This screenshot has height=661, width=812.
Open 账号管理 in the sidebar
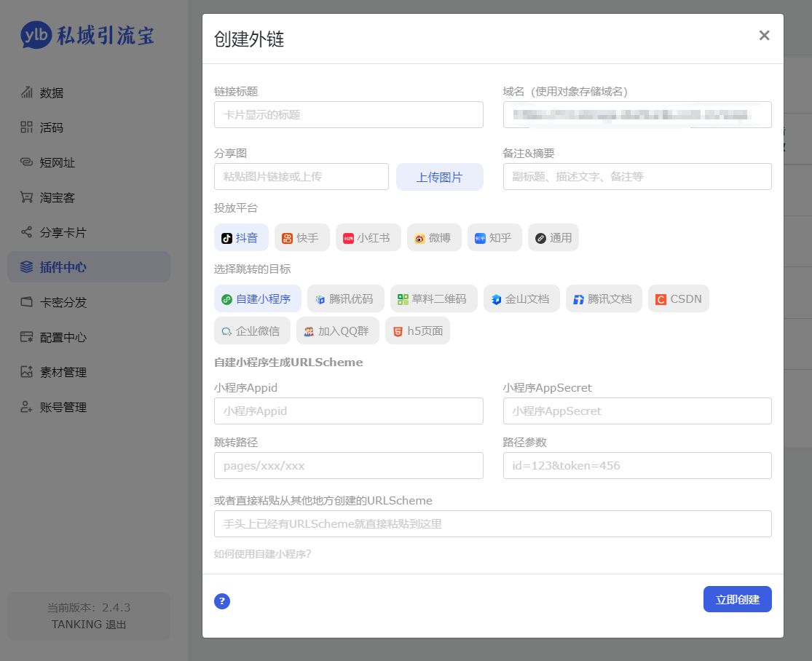click(x=63, y=407)
